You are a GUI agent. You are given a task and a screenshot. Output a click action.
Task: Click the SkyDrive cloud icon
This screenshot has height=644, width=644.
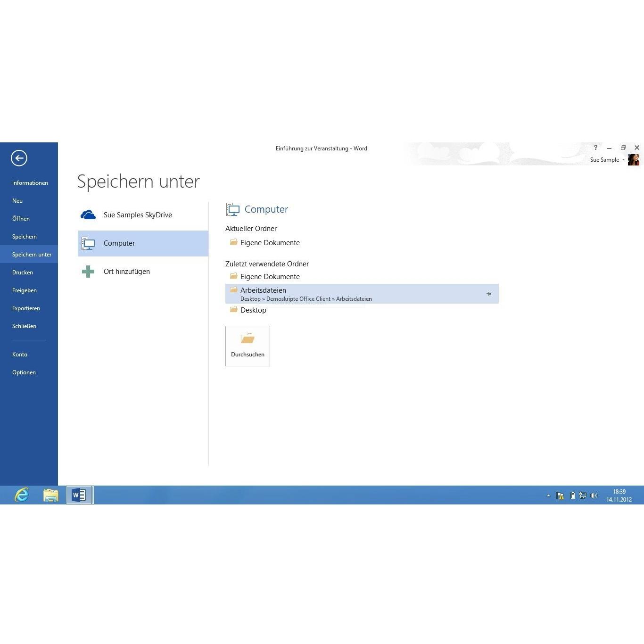pyautogui.click(x=88, y=215)
